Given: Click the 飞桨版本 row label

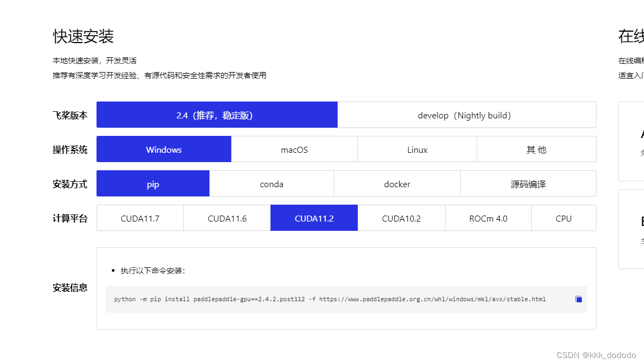Looking at the screenshot, I should coord(70,115).
